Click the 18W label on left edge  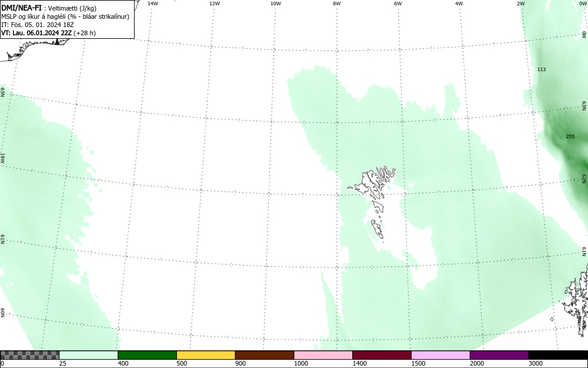[x=2, y=158]
